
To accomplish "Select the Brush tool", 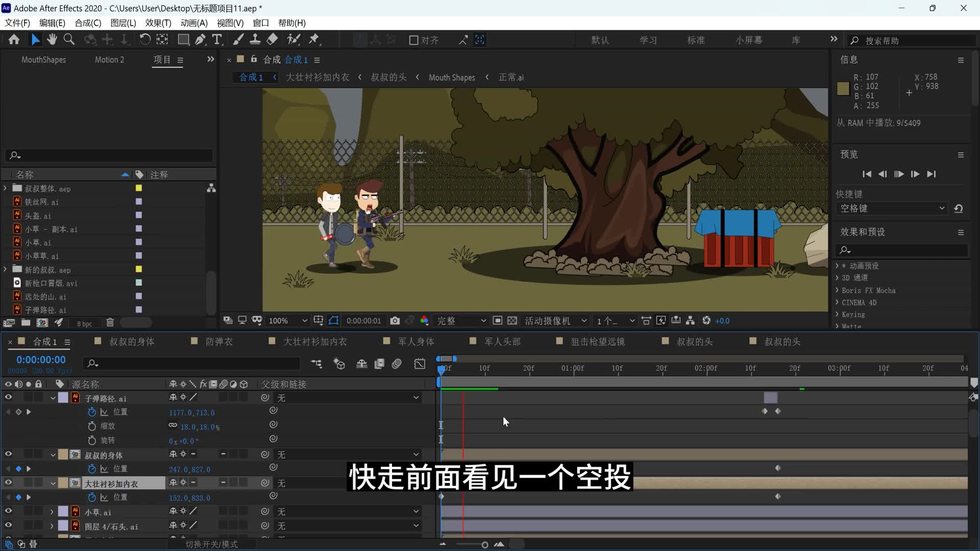I will point(238,40).
